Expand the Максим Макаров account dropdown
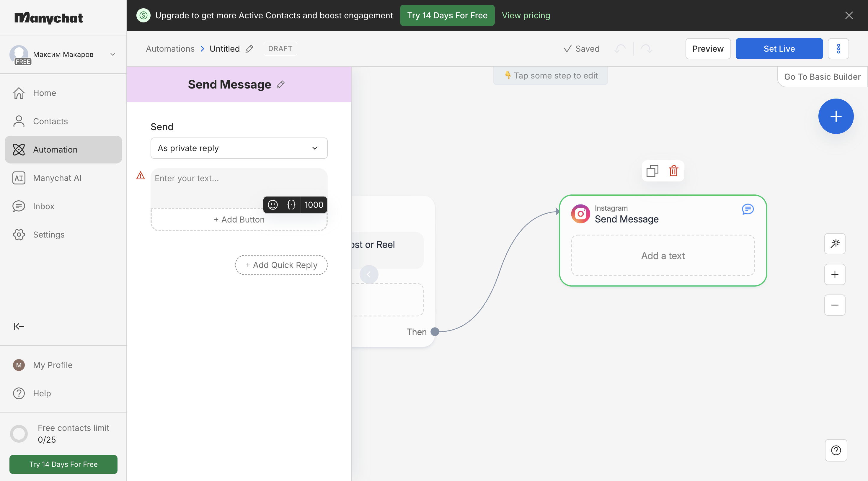 click(x=113, y=54)
